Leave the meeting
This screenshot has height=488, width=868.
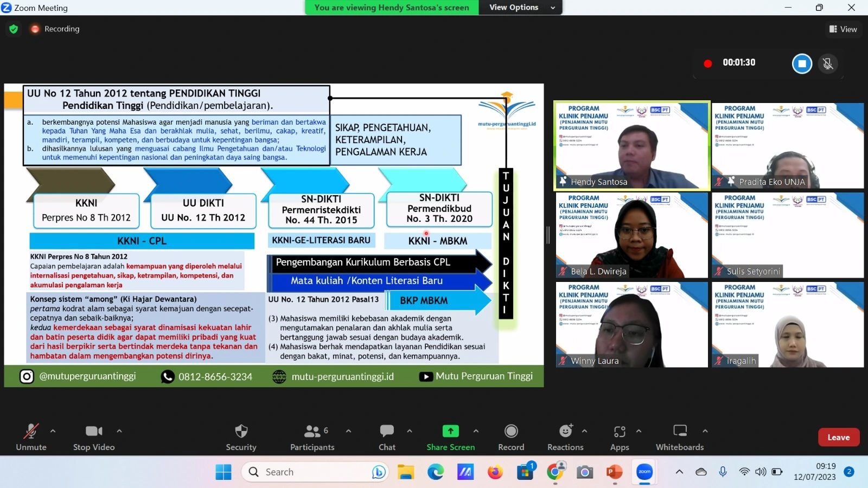838,437
